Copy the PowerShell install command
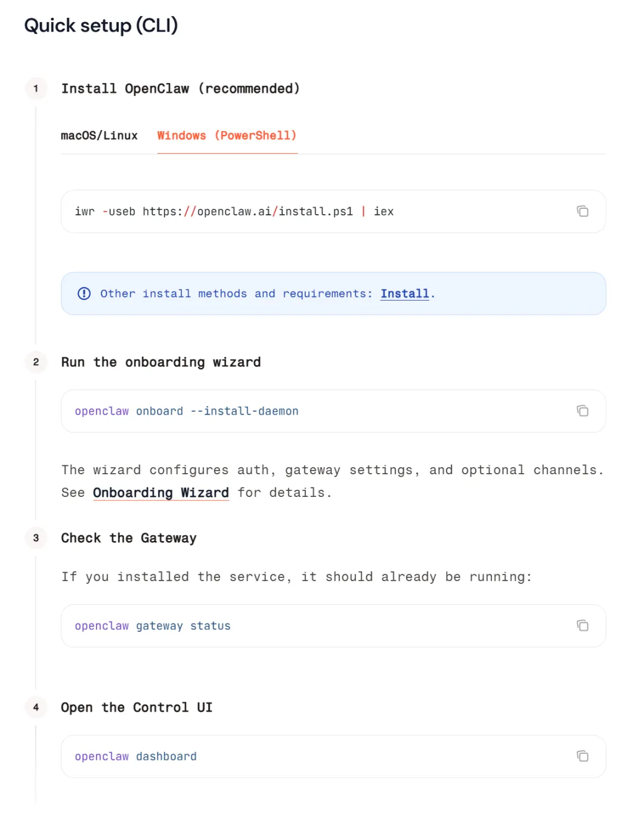This screenshot has height=819, width=644. coord(583,211)
